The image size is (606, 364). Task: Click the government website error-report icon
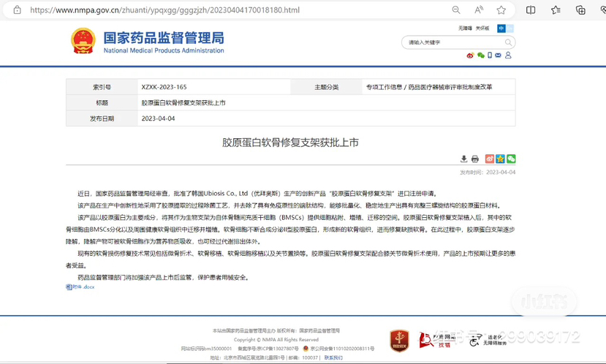[x=436, y=340]
